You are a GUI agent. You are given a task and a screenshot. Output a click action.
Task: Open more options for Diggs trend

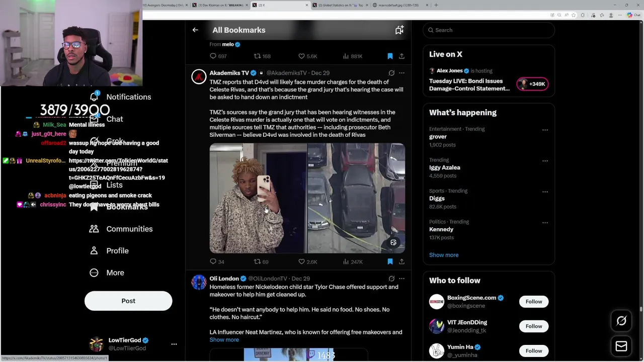click(x=545, y=192)
